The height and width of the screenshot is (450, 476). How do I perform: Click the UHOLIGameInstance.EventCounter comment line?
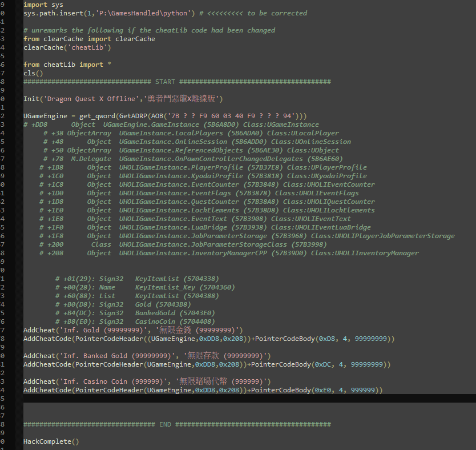(x=207, y=184)
